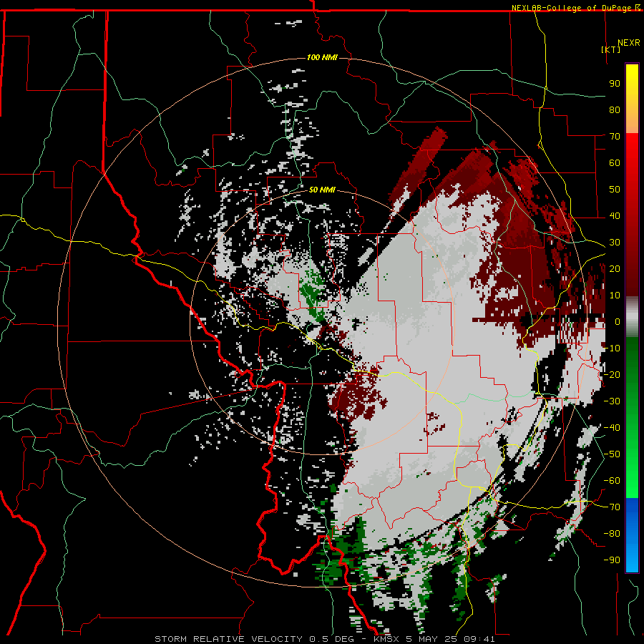
Task: Click the 09:41 timestamp
Action: coord(479,639)
